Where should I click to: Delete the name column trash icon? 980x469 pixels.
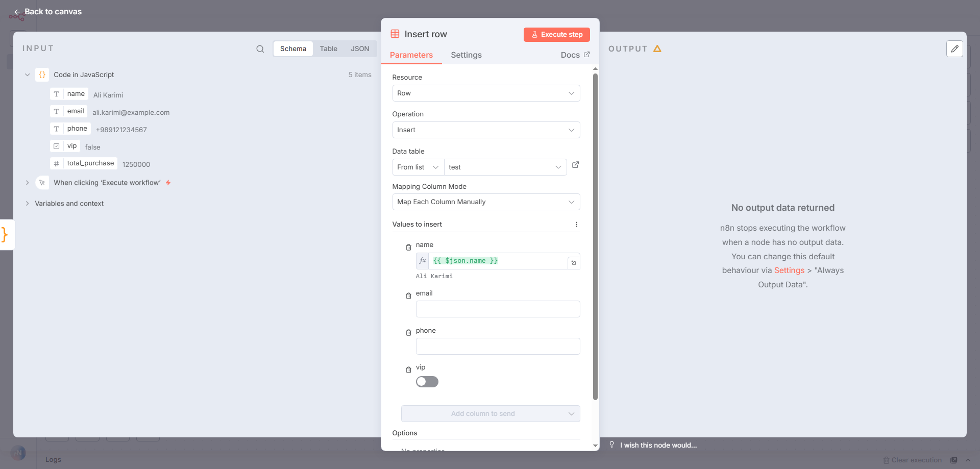coord(408,248)
